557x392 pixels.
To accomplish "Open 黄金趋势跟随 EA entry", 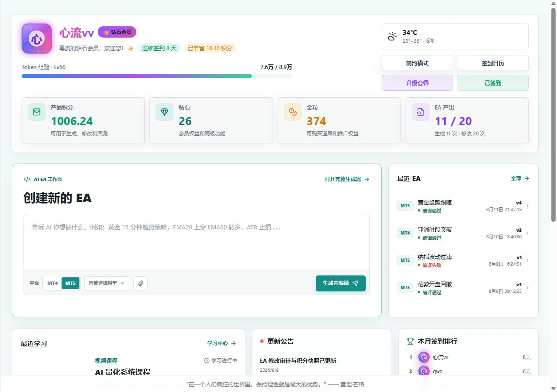I will pyautogui.click(x=463, y=206).
